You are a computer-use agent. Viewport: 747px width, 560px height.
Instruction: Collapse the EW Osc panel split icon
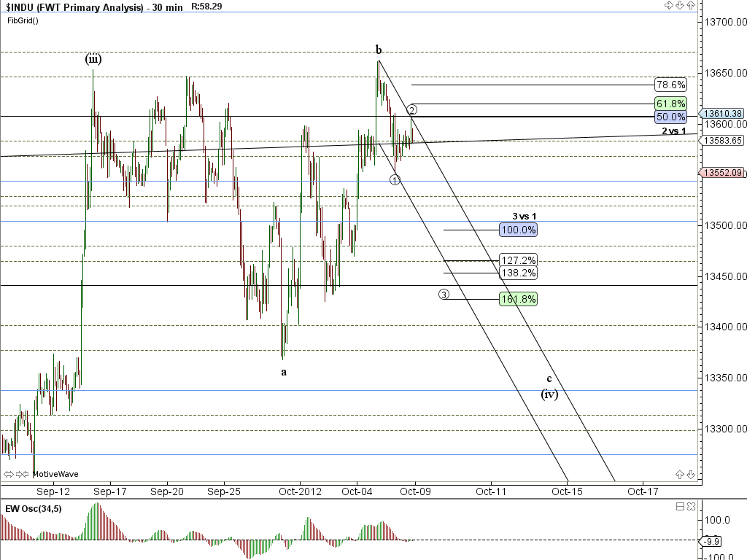point(680,507)
